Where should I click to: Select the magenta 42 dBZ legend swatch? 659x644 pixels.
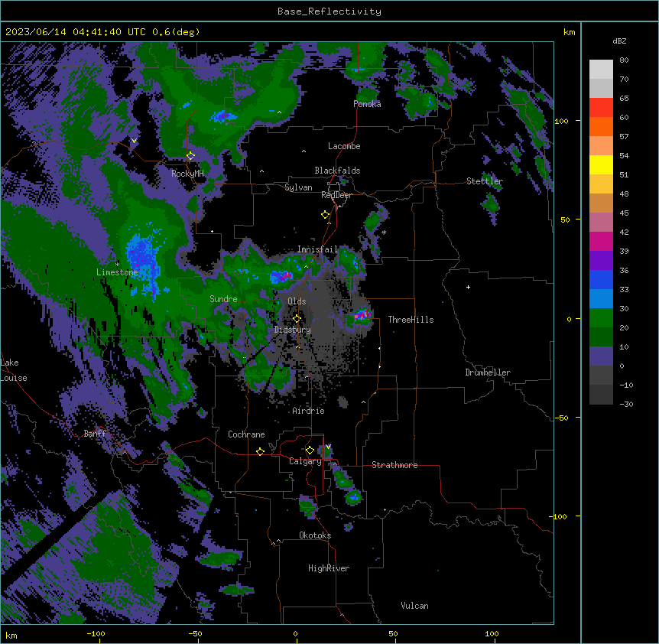pos(601,241)
